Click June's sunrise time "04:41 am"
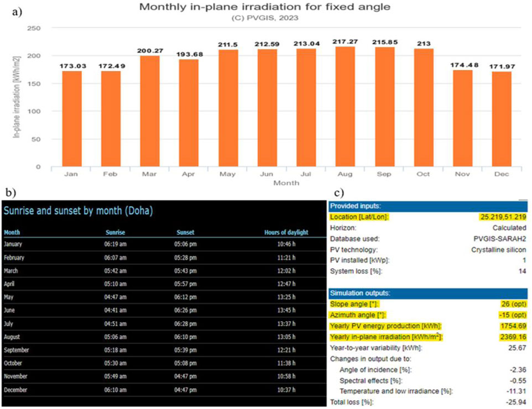This screenshot has height=409, width=532. point(116,310)
